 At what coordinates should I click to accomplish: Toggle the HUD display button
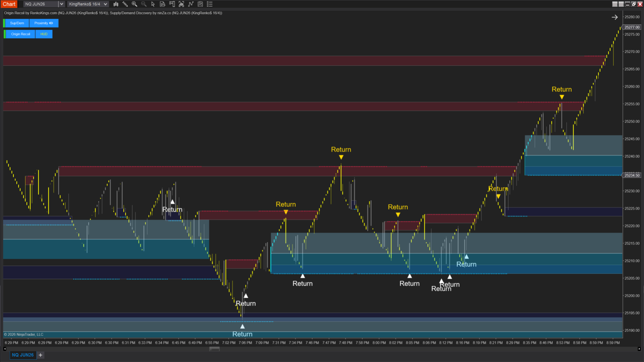(44, 34)
